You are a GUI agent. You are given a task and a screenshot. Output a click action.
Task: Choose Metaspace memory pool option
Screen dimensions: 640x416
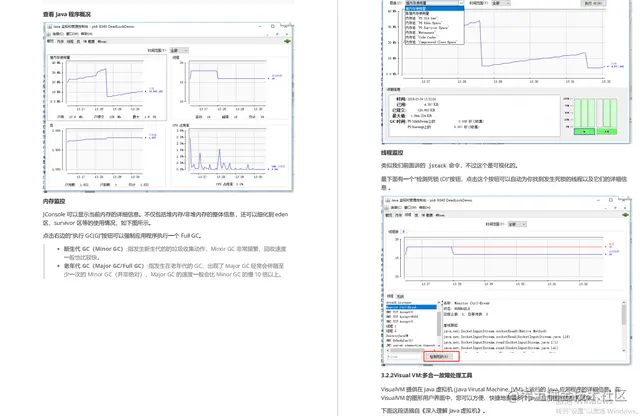pos(434,33)
